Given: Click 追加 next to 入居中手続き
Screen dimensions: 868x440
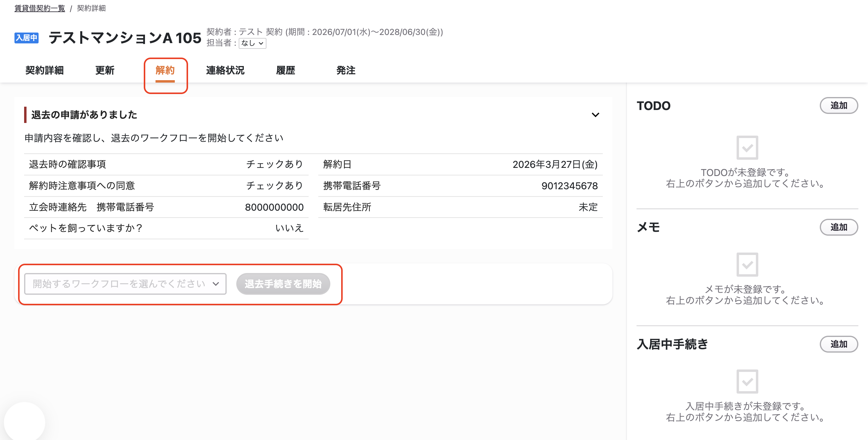Looking at the screenshot, I should click(839, 344).
